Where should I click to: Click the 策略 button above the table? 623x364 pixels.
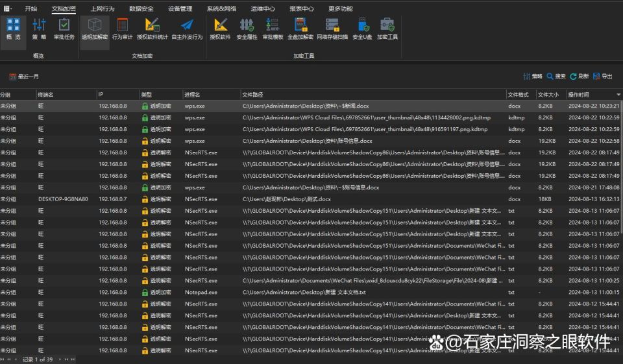tap(533, 77)
